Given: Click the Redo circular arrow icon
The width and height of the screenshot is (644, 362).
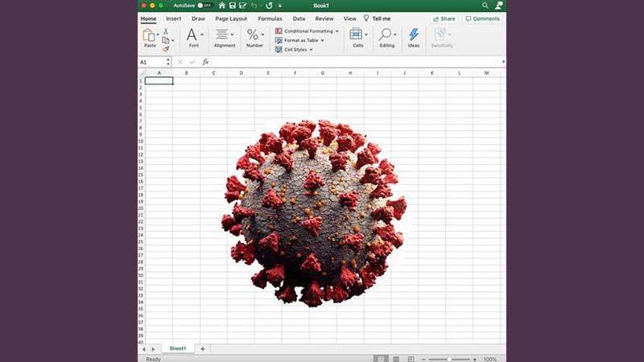Looking at the screenshot, I should (x=269, y=6).
